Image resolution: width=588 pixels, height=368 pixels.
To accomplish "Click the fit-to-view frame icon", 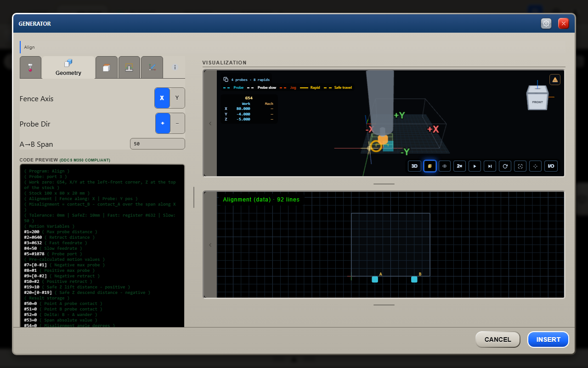I will (x=520, y=166).
